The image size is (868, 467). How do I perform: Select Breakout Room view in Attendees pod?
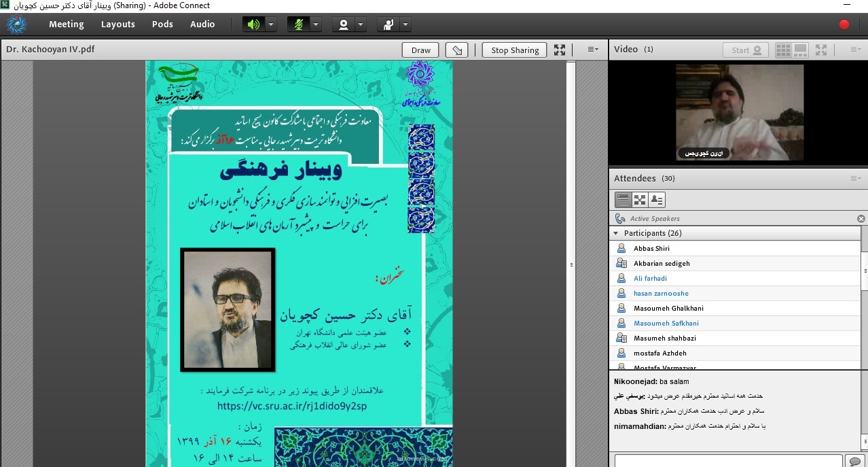point(640,200)
